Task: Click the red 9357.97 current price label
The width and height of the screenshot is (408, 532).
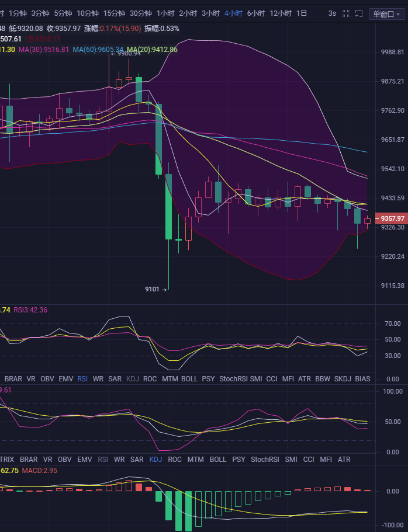Action: 390,218
